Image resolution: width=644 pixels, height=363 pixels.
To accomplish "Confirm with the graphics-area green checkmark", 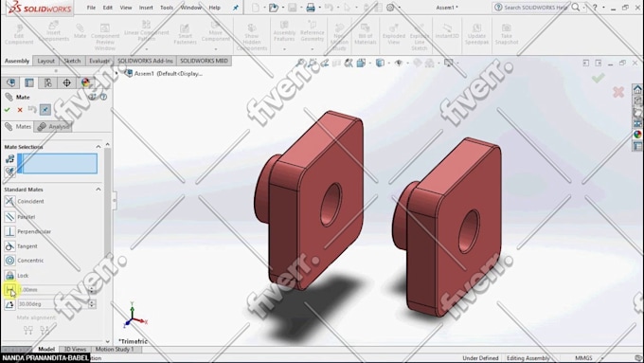I will coord(599,78).
